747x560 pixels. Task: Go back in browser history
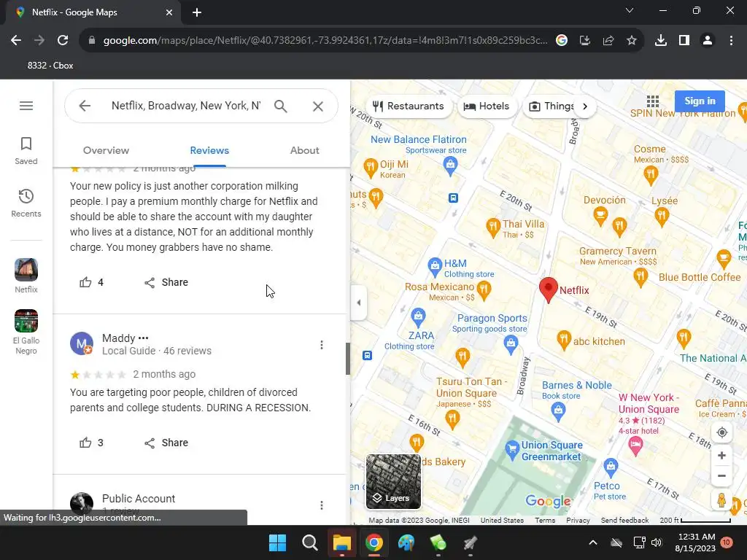(x=16, y=41)
